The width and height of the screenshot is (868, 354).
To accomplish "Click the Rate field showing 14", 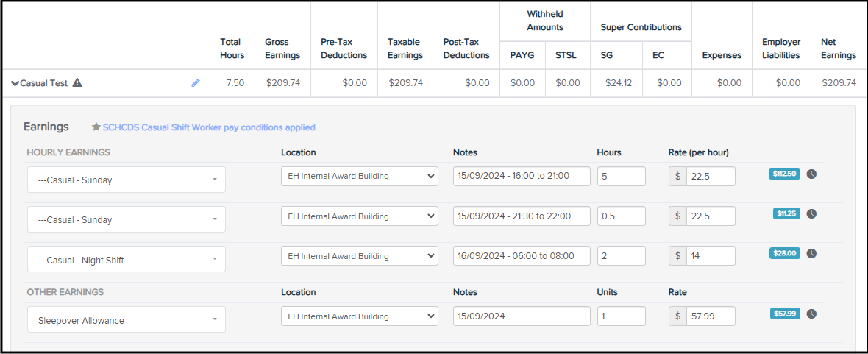I will 710,256.
